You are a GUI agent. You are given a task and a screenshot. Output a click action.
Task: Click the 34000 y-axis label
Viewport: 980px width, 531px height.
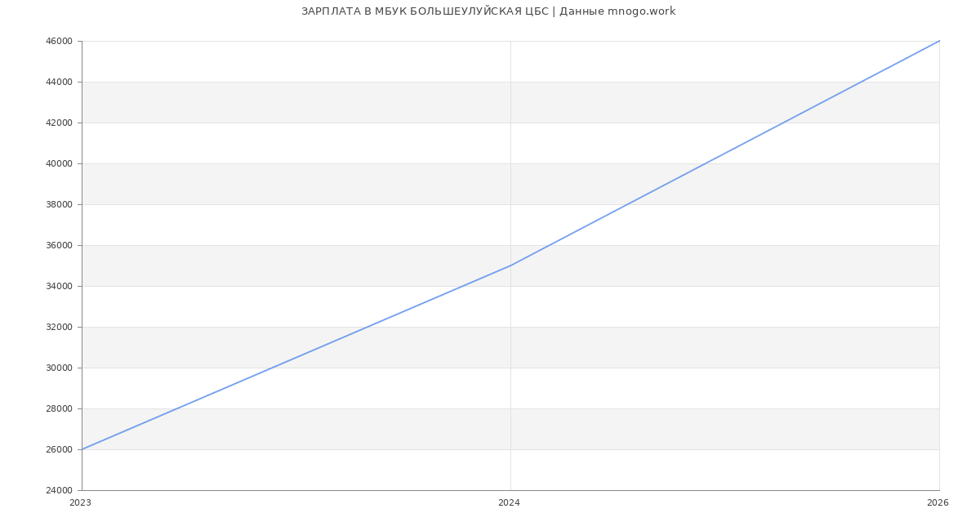[x=59, y=286]
